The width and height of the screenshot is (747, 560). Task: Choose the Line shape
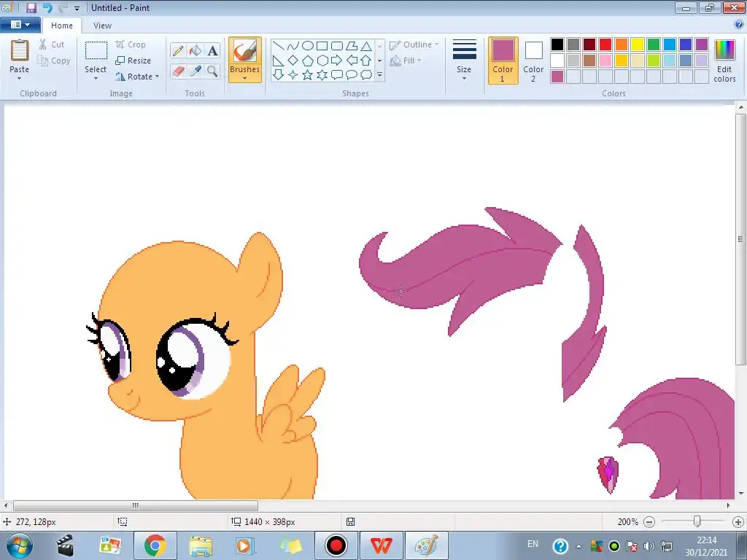(x=279, y=46)
